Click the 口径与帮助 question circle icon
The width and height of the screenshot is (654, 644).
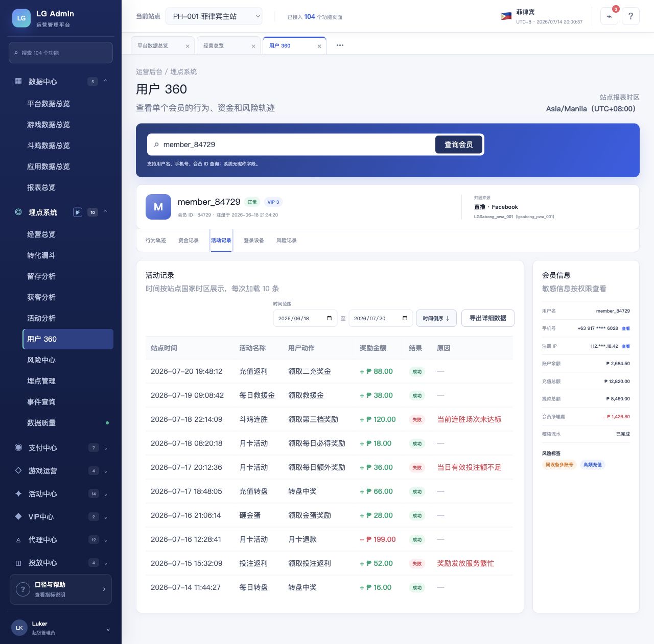23,589
